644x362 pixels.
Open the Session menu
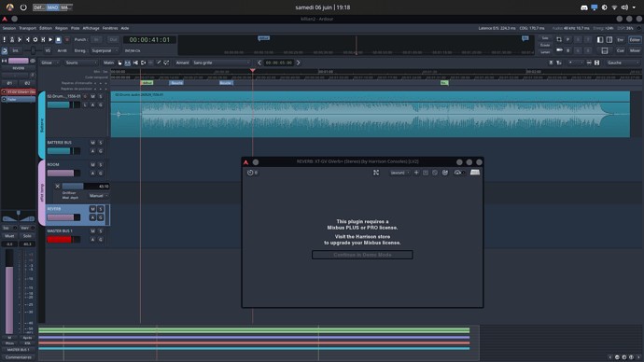(9, 28)
